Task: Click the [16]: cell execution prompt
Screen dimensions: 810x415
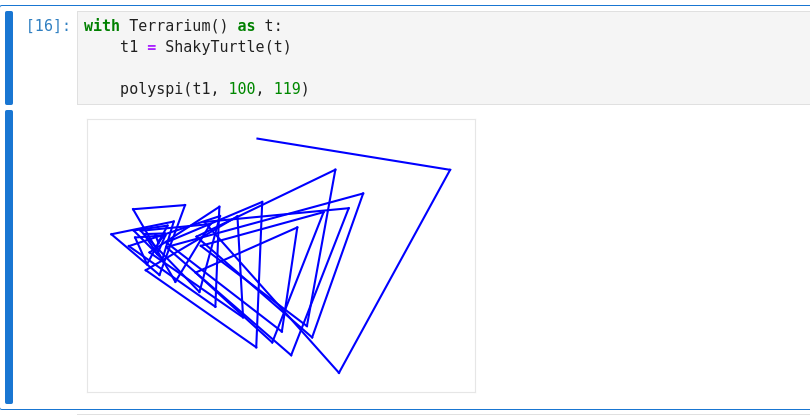Action: pos(48,26)
